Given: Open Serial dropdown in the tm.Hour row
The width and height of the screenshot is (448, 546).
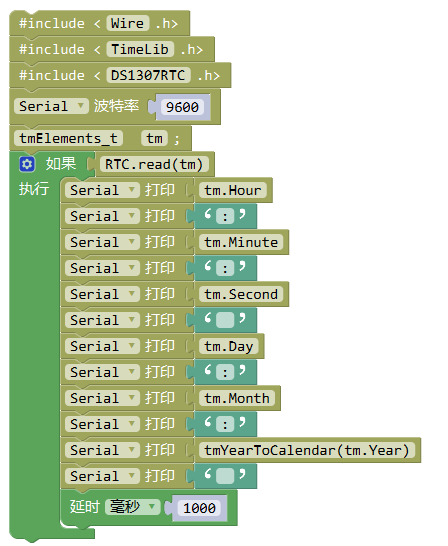Looking at the screenshot, I should point(102,190).
